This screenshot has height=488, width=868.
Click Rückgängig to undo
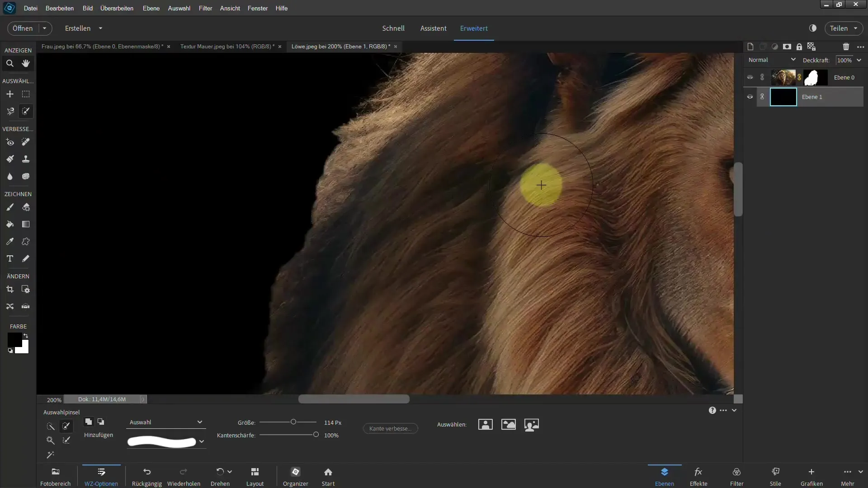coord(147,477)
